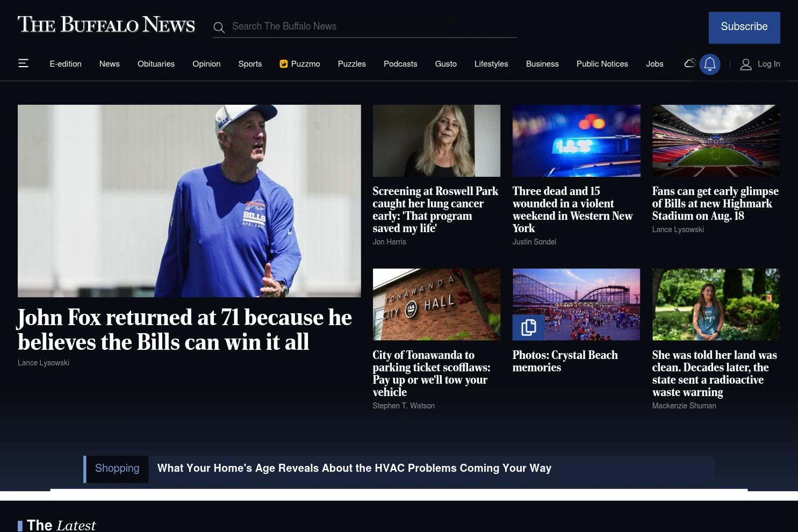
Task: Open the John Fox returned at 71 headline
Action: click(x=185, y=329)
